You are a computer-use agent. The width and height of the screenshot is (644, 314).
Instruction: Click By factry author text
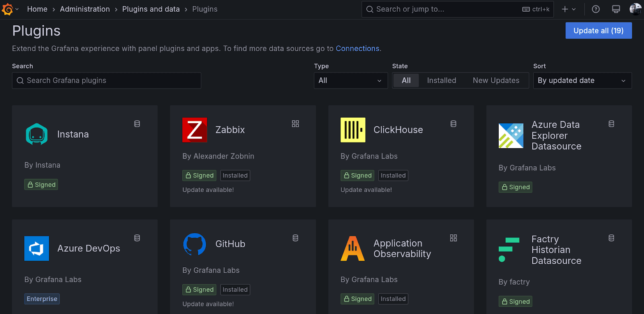514,282
